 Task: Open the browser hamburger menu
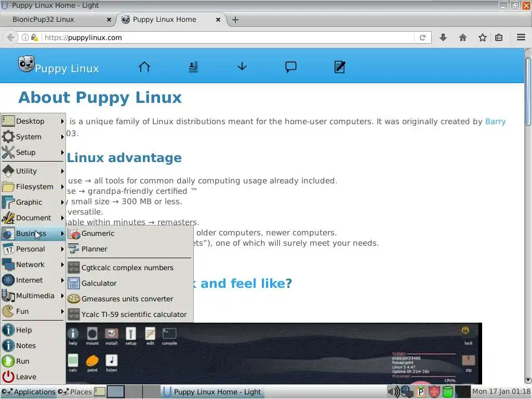pyautogui.click(x=521, y=37)
